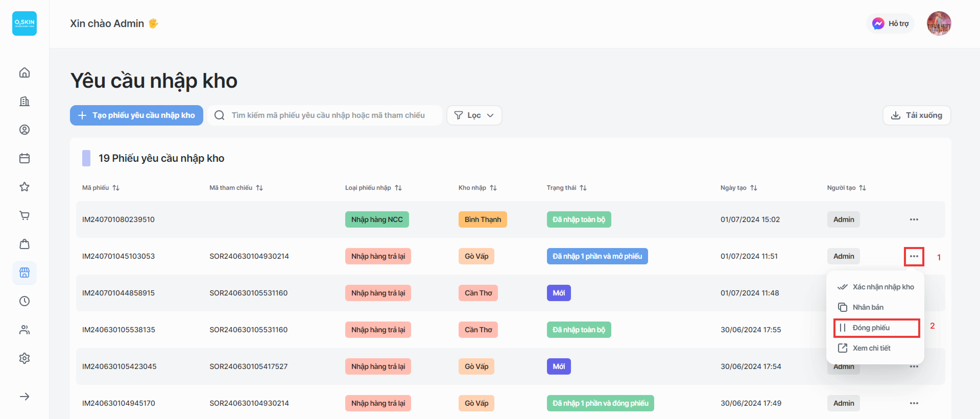Expand sidebar with the arrow icon
Viewport: 980px width, 419px height.
[x=24, y=397]
